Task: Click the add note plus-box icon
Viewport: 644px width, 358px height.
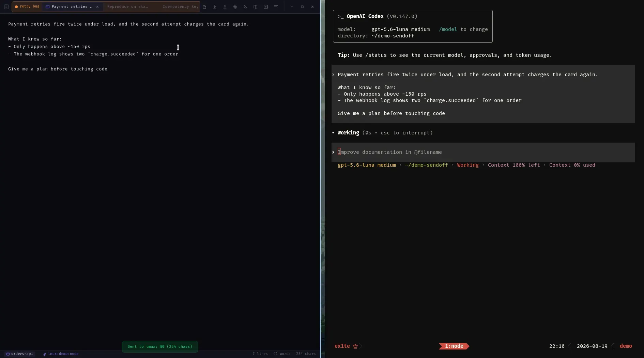Action: (x=266, y=7)
